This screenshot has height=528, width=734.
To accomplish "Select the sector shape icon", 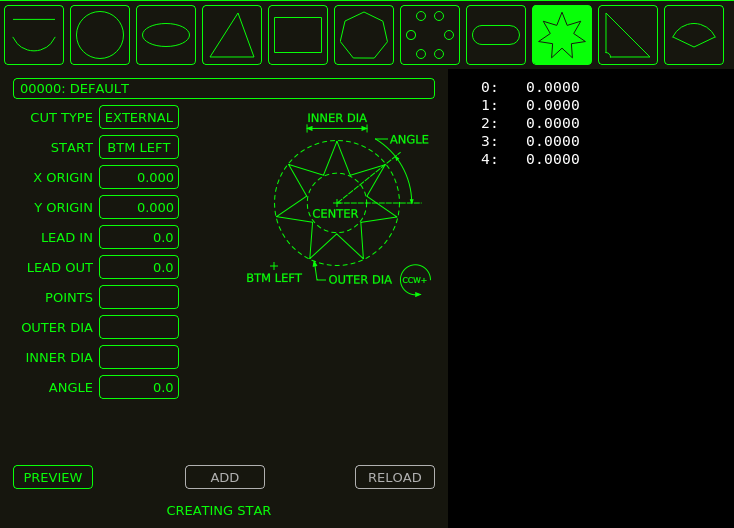I will (694, 35).
